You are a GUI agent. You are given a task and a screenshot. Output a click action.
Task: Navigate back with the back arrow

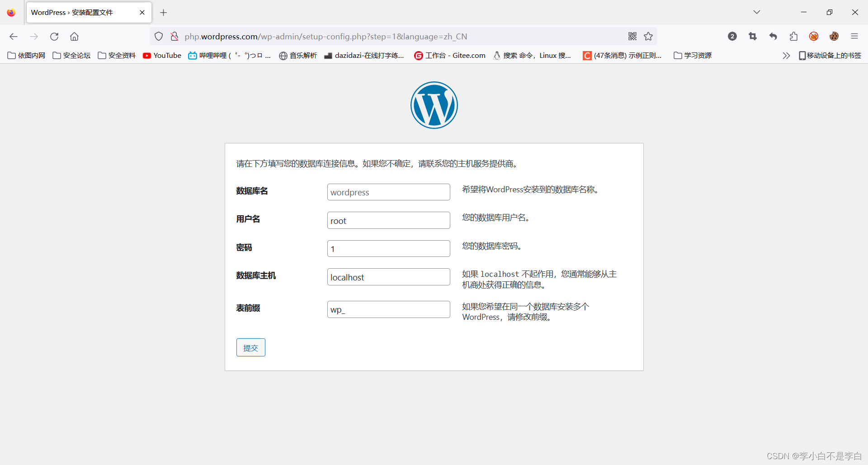(14, 37)
